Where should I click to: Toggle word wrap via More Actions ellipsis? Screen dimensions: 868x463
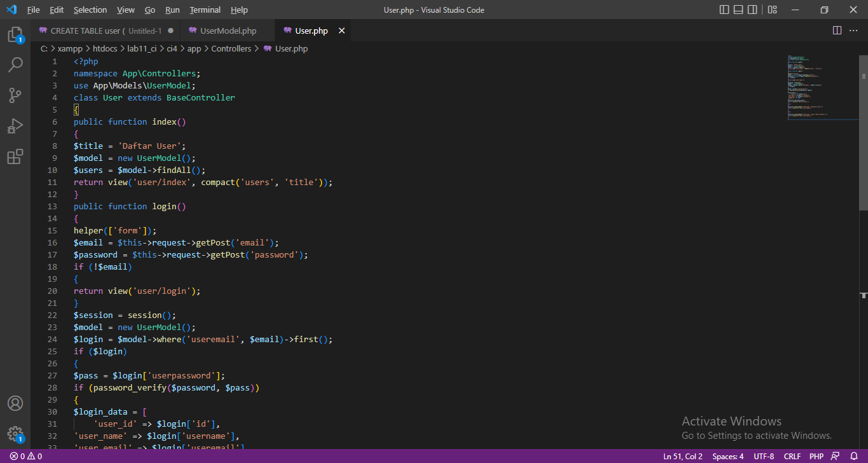point(853,30)
